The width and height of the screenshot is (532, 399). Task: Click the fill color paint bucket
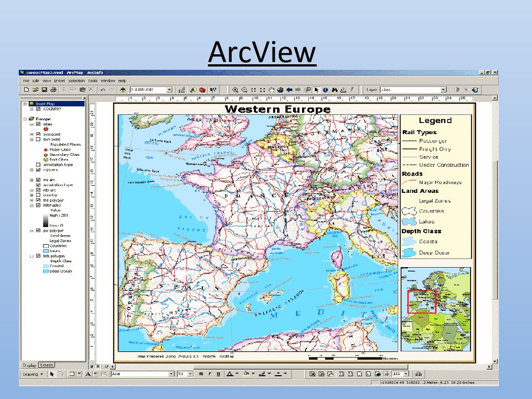click(x=246, y=374)
